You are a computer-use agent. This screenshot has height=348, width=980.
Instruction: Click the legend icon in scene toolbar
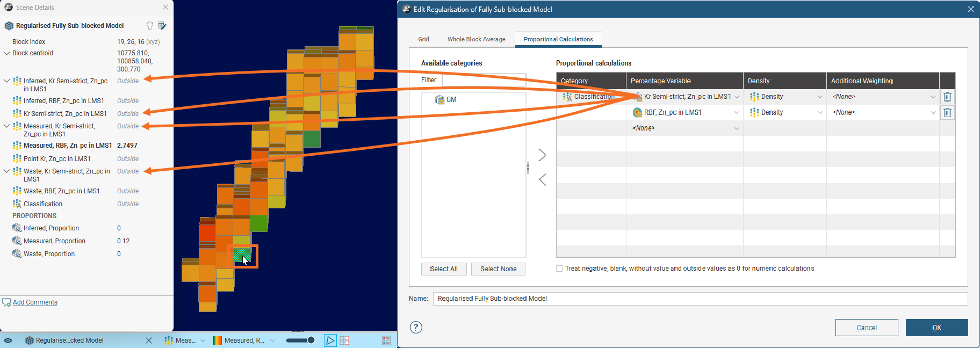click(x=386, y=340)
